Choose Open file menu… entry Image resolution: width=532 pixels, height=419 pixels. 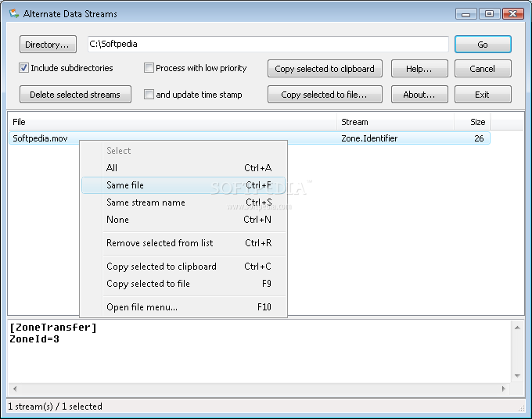click(x=184, y=307)
